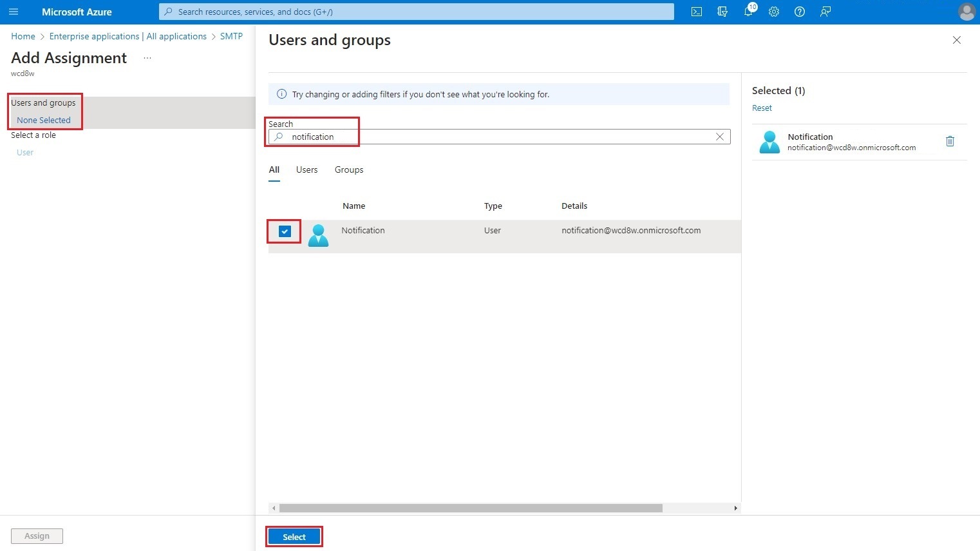Expand the Home breadcrumb chevron
This screenshot has width=980, height=551.
point(41,36)
